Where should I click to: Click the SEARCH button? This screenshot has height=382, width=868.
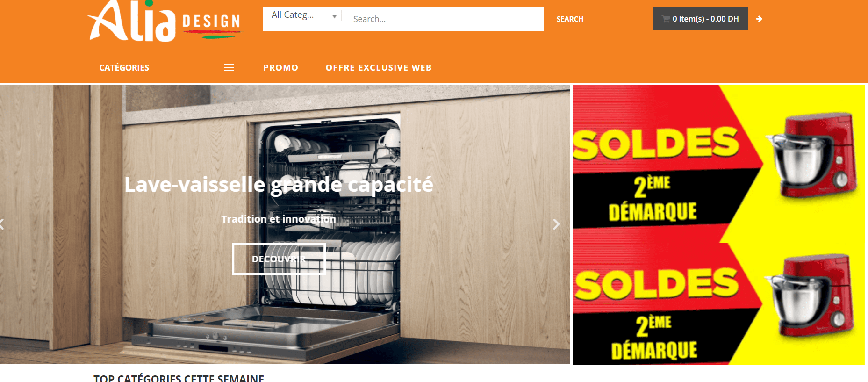coord(570,19)
